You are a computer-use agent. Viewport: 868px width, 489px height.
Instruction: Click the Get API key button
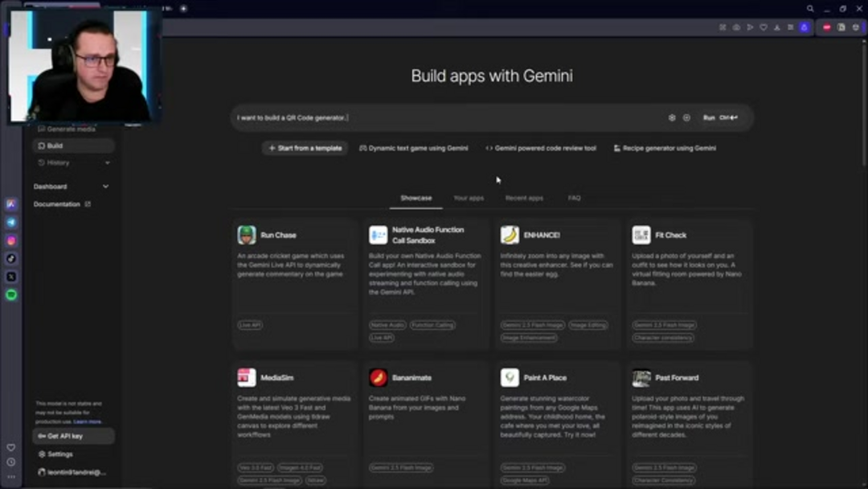click(72, 436)
